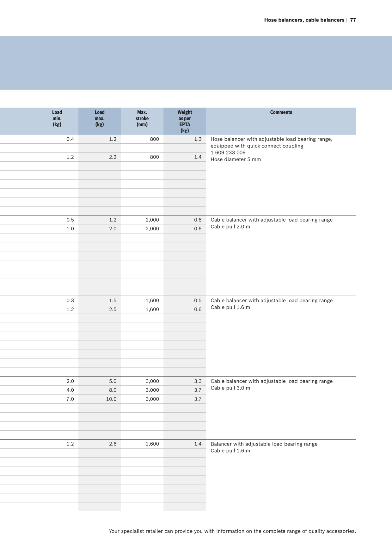
Task: Select the 'Load min. (kg)' column header
Action: [57, 118]
